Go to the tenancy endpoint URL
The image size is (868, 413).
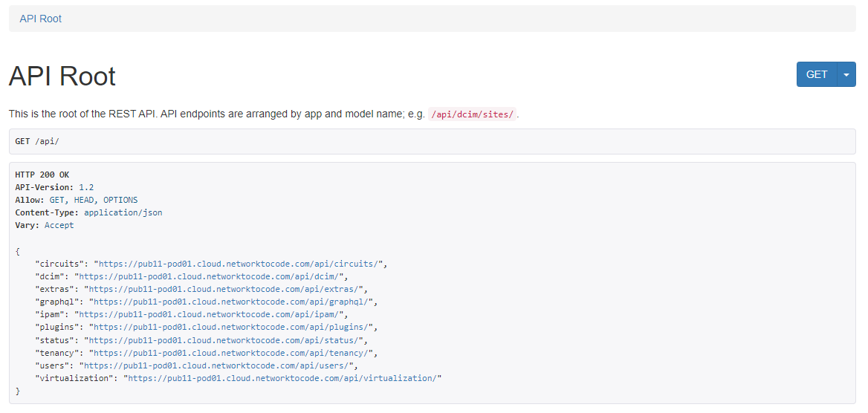tap(231, 352)
